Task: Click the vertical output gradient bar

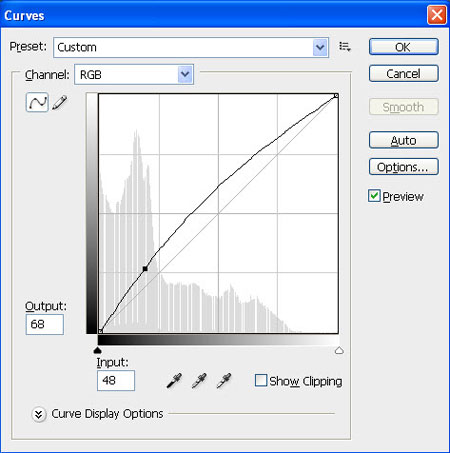Action: point(91,213)
